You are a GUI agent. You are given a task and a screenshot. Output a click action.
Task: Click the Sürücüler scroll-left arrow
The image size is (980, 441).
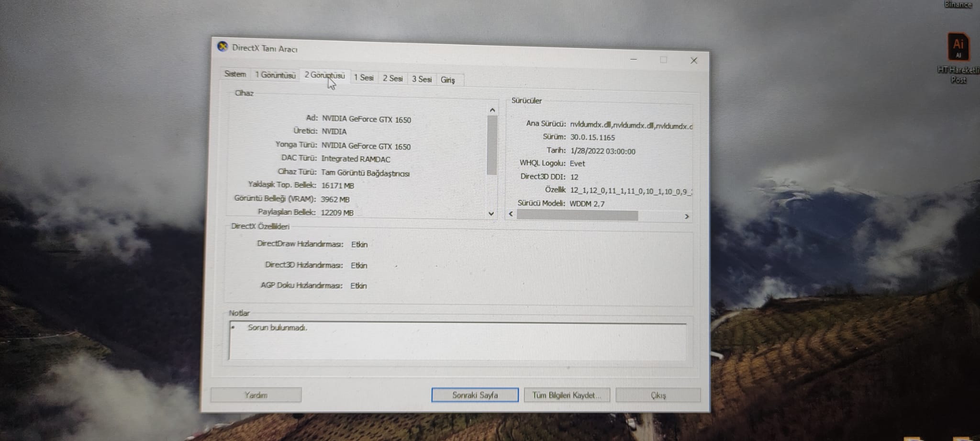pos(511,214)
